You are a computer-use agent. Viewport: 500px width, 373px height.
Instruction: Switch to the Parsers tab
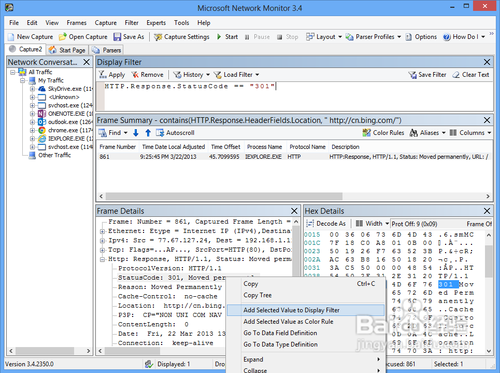pyautogui.click(x=106, y=50)
